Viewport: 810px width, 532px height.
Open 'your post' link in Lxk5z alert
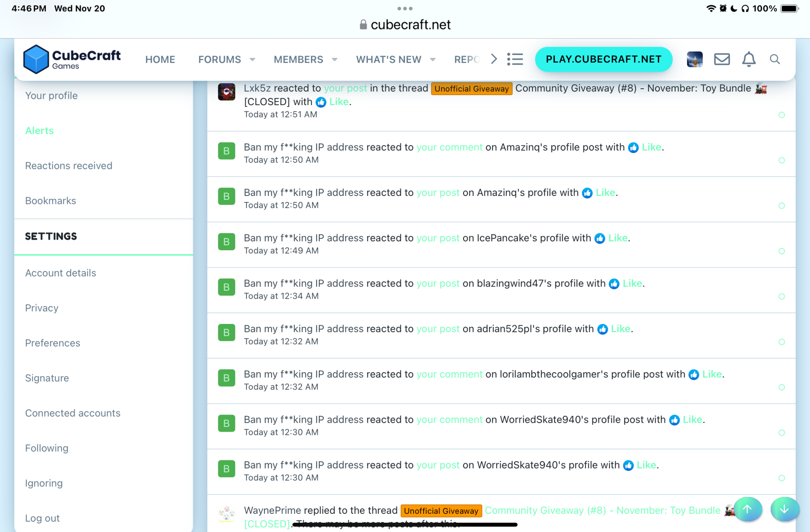(x=345, y=88)
